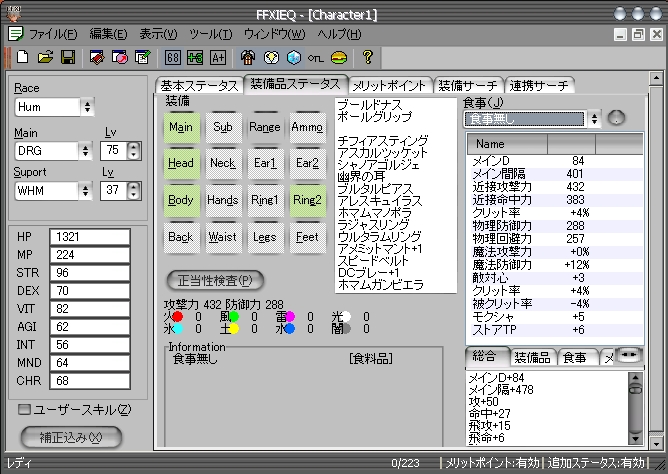Click the hamburger food toolbar icon
Image resolution: width=668 pixels, height=474 pixels.
click(x=339, y=57)
